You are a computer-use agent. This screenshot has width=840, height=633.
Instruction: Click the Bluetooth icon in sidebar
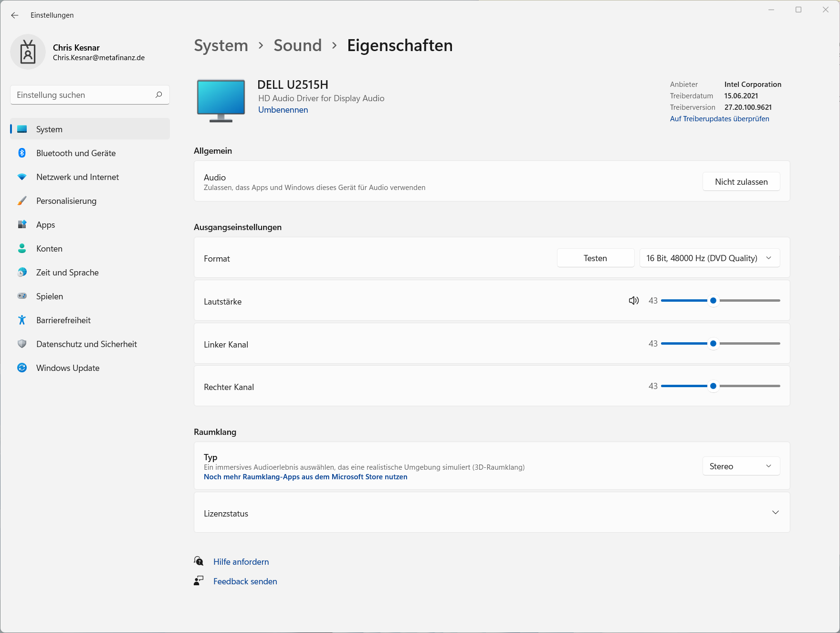22,153
